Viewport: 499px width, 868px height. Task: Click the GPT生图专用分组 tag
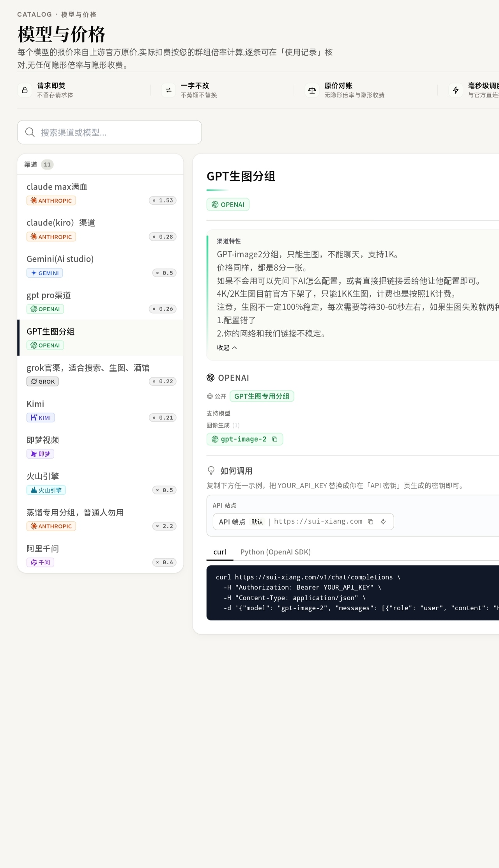click(x=262, y=396)
